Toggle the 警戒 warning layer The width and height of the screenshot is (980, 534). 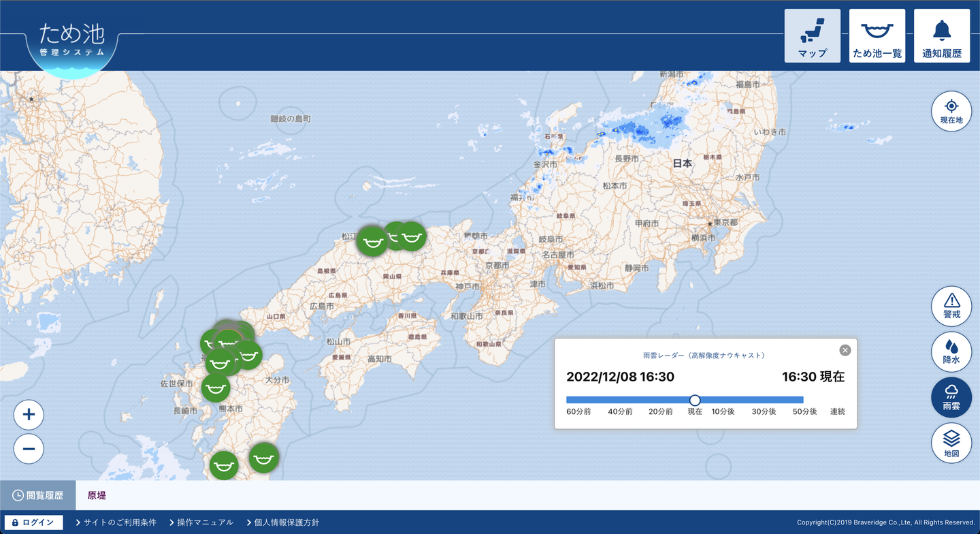951,306
